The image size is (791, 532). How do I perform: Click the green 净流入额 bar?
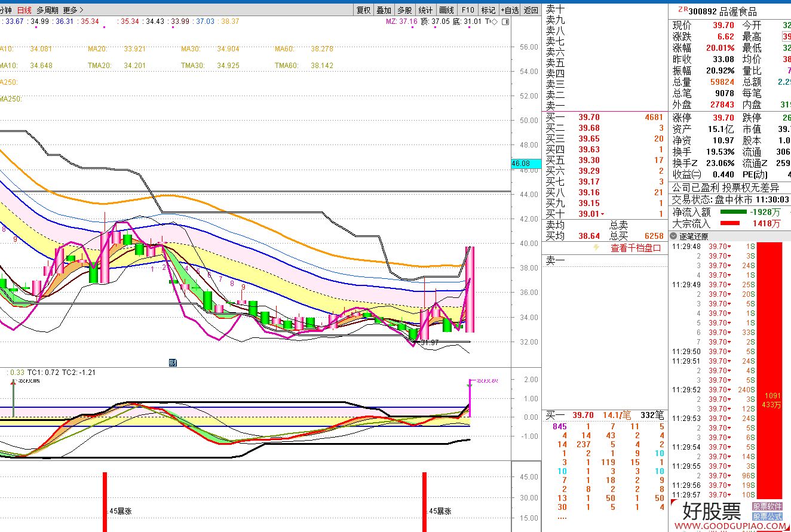tap(733, 212)
